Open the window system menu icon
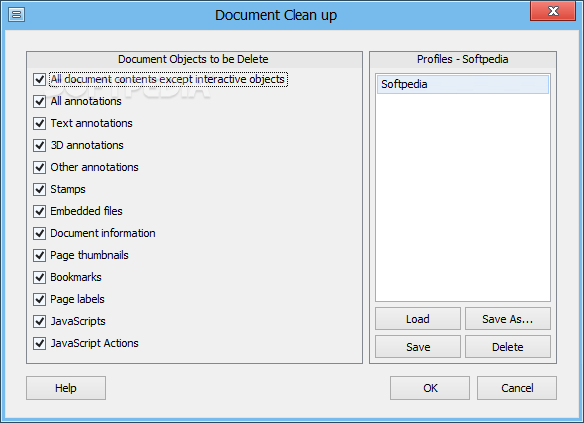 [x=16, y=15]
